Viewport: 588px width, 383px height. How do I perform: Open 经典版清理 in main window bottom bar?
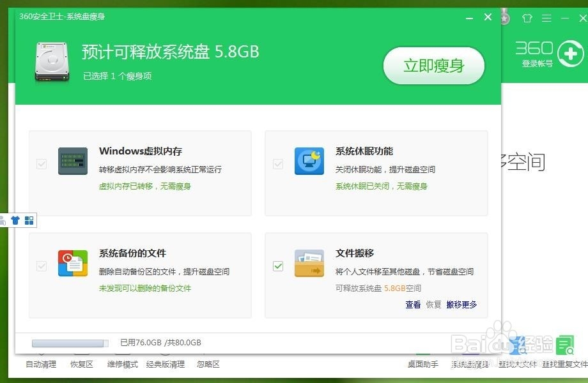pyautogui.click(x=166, y=364)
